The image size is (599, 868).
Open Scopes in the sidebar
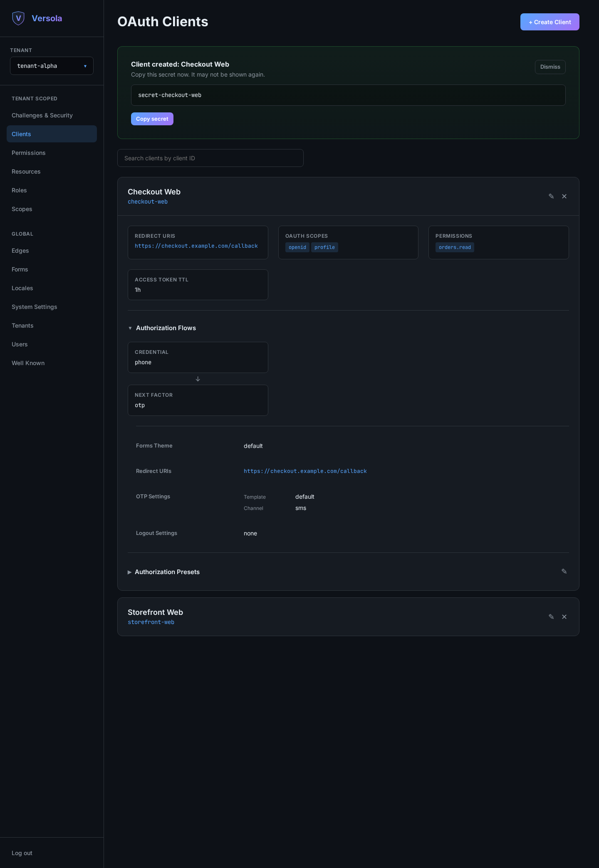[x=52, y=209]
